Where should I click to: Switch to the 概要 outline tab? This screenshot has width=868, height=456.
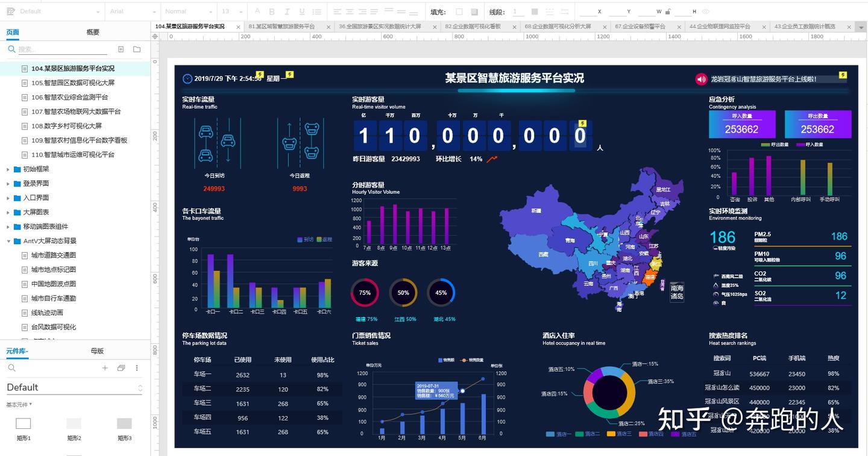[x=93, y=33]
